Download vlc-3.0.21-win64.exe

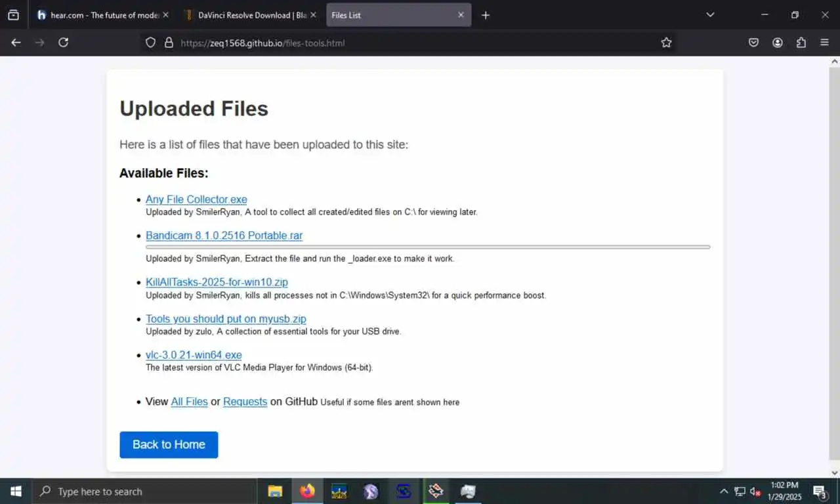pos(194,355)
